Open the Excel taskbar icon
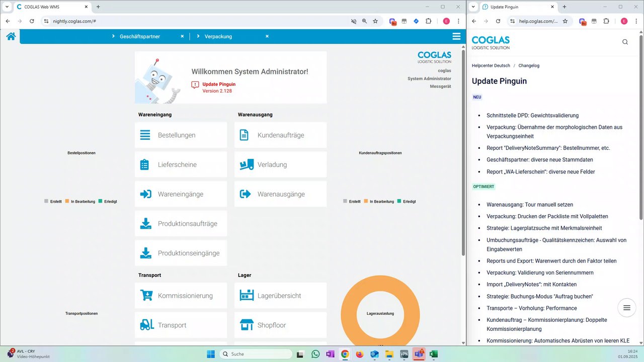Image resolution: width=644 pixels, height=362 pixels. [433, 354]
